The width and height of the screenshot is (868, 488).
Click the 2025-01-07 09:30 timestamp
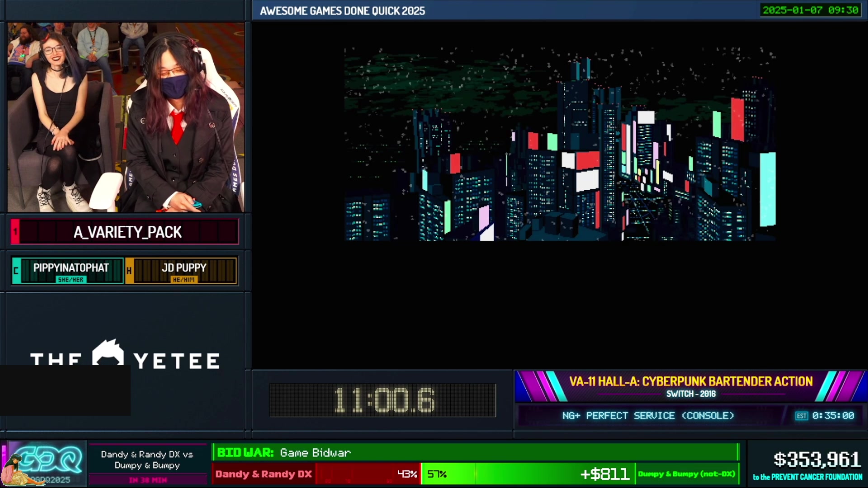tap(810, 10)
